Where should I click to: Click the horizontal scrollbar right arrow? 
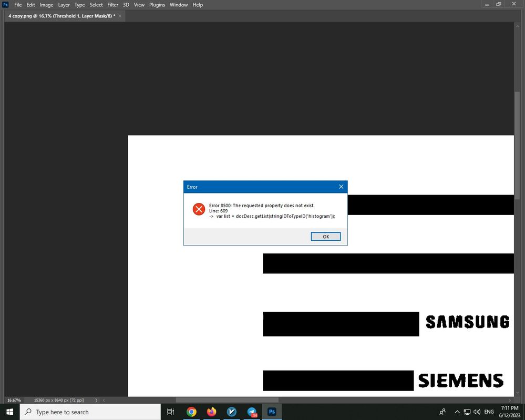(x=510, y=400)
